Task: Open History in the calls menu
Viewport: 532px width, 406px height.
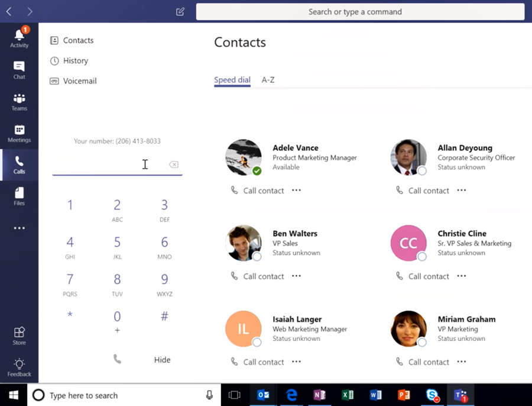Action: [69, 61]
